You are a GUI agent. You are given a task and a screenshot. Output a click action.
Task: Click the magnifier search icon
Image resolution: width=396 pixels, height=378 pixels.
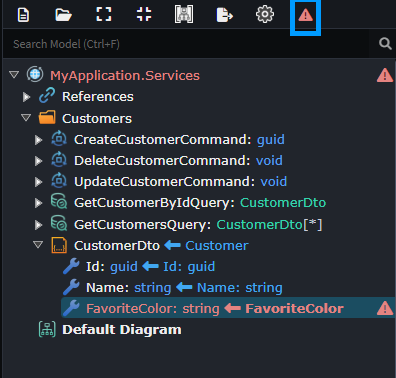pyautogui.click(x=385, y=44)
